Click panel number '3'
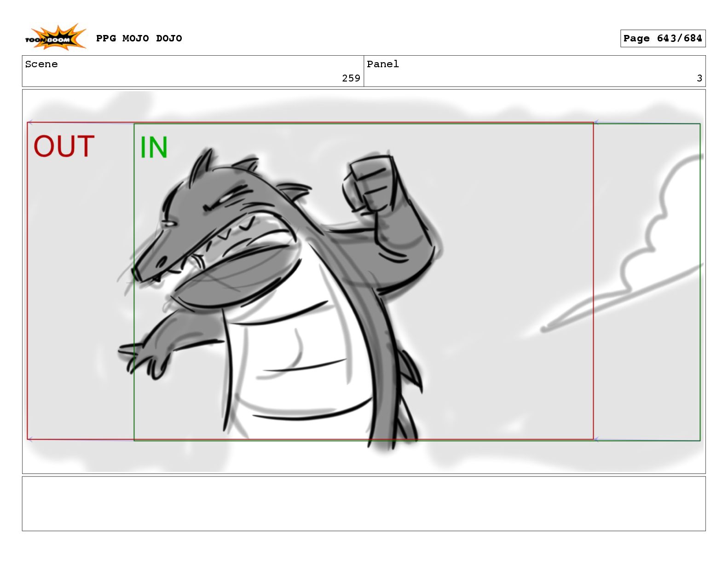 [699, 78]
